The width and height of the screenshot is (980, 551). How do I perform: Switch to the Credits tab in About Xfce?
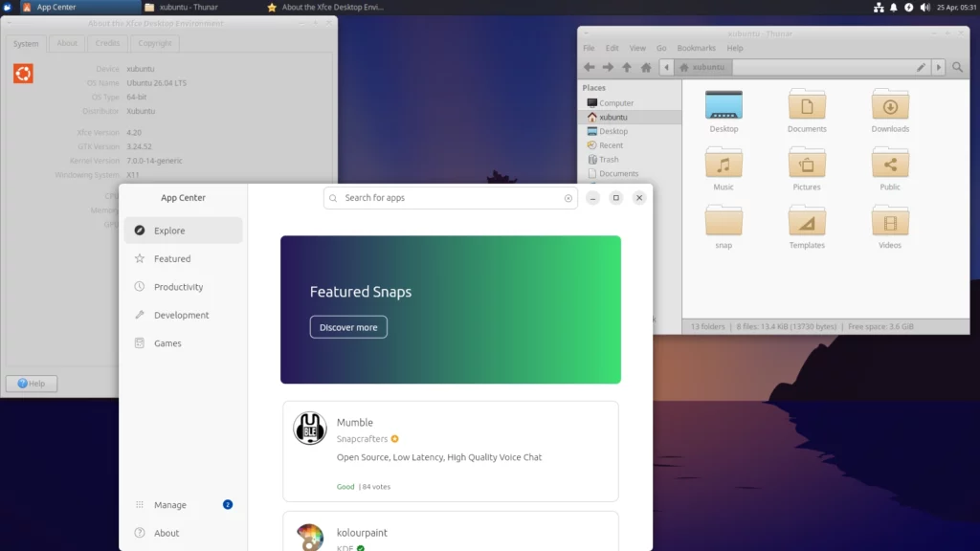click(x=107, y=42)
